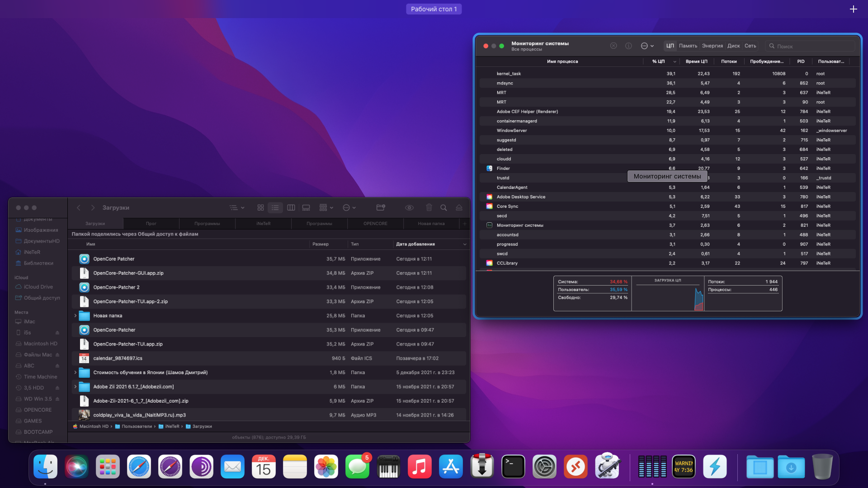Switch Finder to gallery view
This screenshot has width=868, height=488.
(x=306, y=208)
